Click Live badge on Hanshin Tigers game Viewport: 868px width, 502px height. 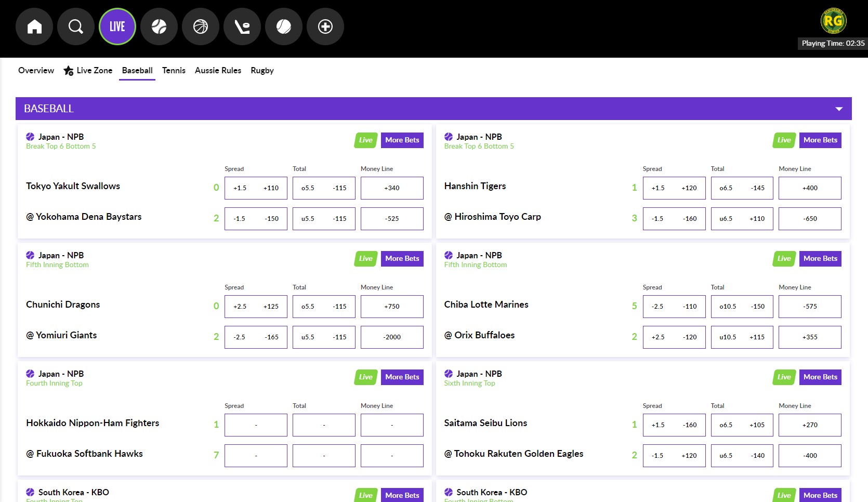click(x=784, y=140)
